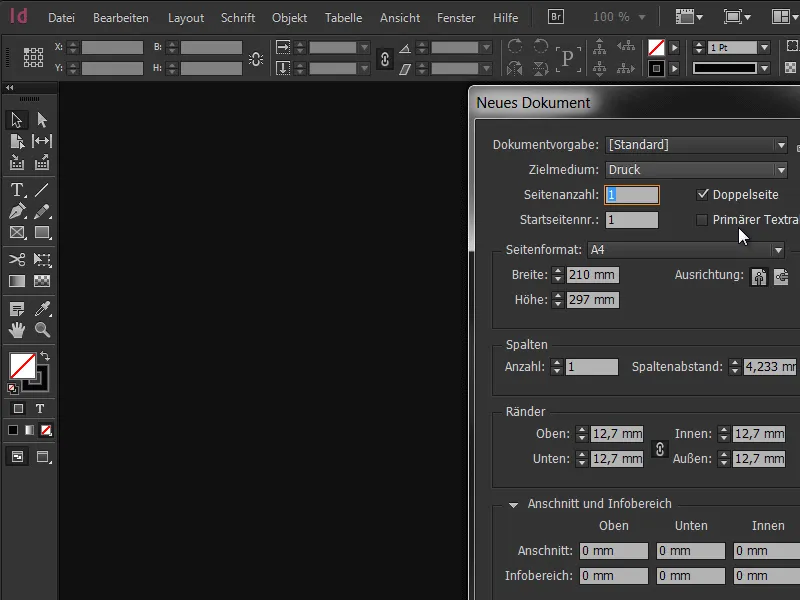Apply color button below fill swatch
800x600 pixels.
pos(13,431)
